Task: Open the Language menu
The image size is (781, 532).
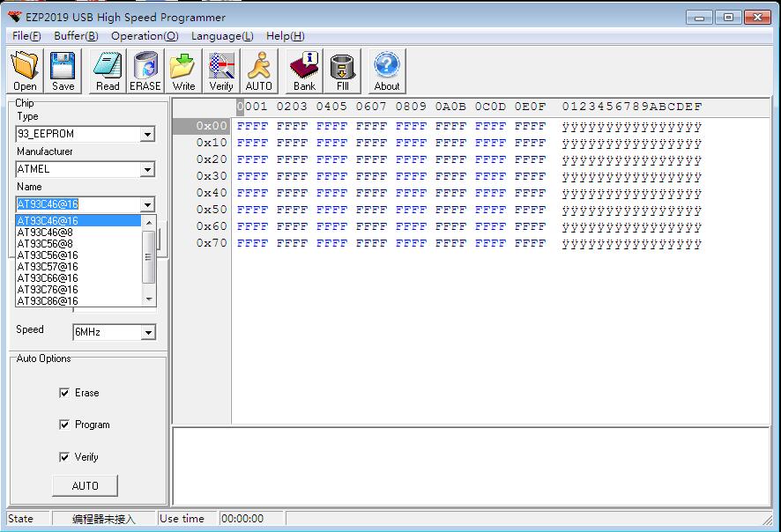Action: 222,36
